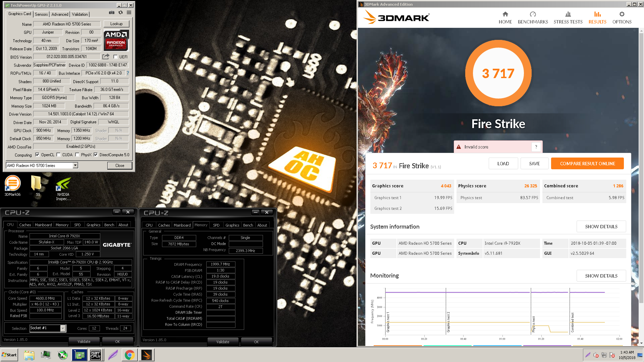Open 3DMark Stress Tests
This screenshot has width=644, height=362.
click(x=568, y=18)
